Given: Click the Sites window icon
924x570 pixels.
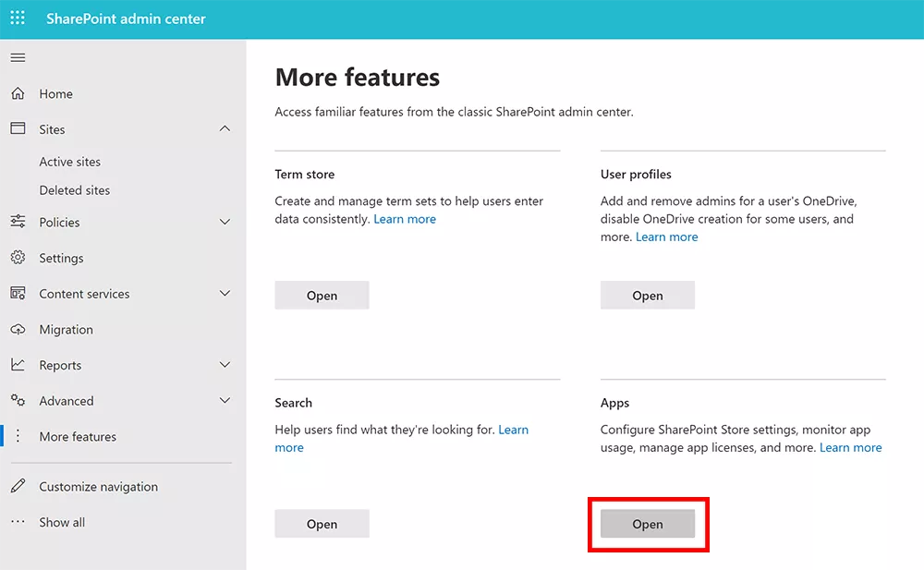Looking at the screenshot, I should [18, 128].
